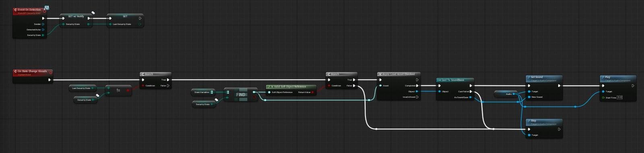This screenshot has height=153, width=644.
Task: Click replication icon on SET w/ Notify node
Action: tap(93, 13)
